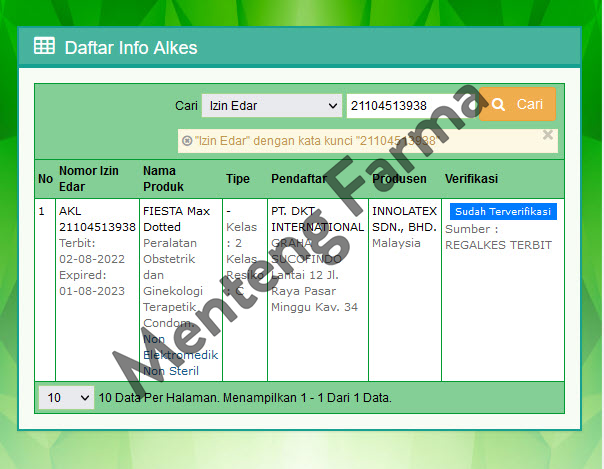Click the Nama Produk column header
604x469 pixels.
pos(166,178)
